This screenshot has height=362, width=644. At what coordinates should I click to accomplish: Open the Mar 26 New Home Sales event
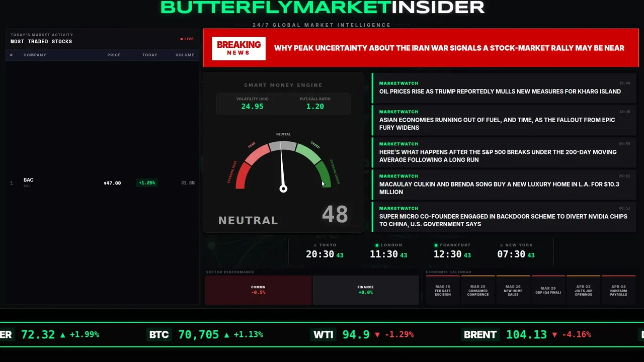click(513, 290)
